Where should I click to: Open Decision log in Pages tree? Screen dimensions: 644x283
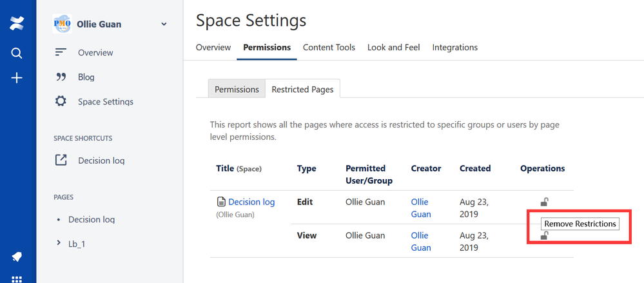click(92, 219)
